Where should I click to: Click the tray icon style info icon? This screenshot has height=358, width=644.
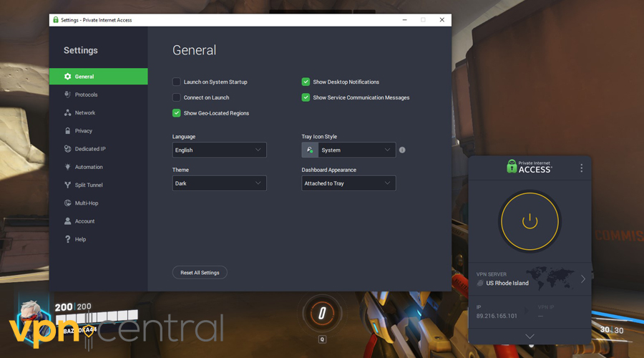pos(402,150)
